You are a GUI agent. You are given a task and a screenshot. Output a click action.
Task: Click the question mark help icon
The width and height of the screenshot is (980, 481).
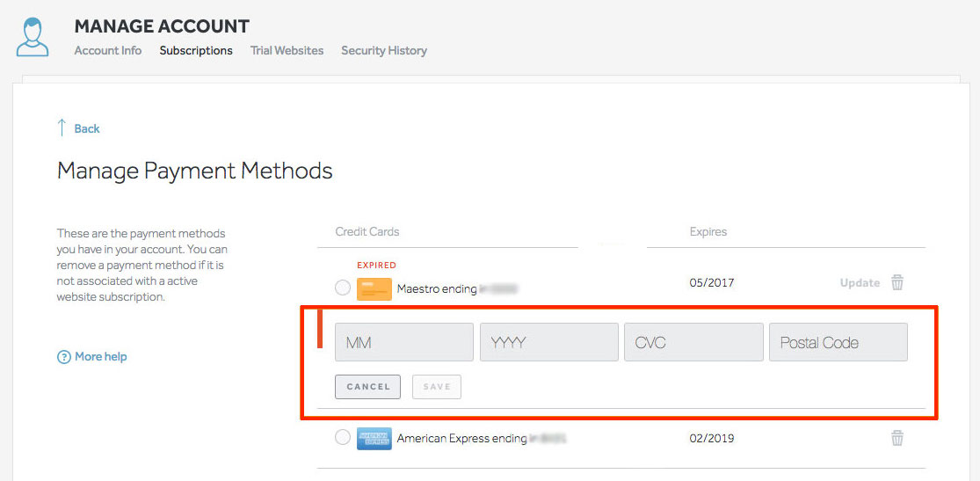pyautogui.click(x=64, y=357)
